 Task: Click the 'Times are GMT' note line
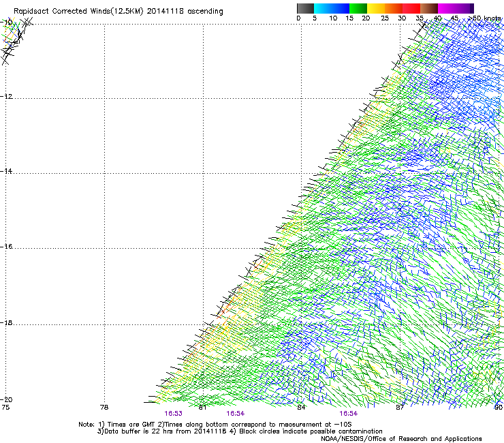pyautogui.click(x=215, y=425)
